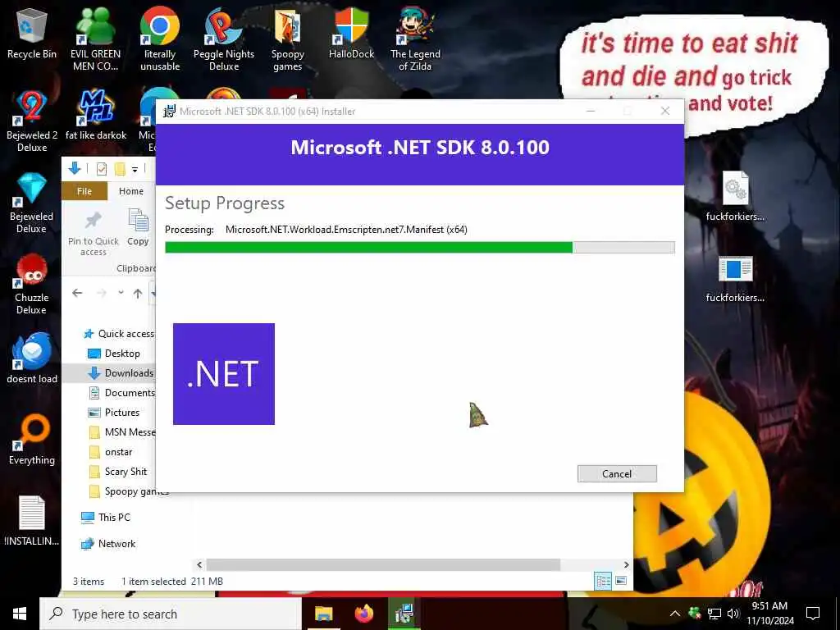840x630 pixels.
Task: Open the Peggle Nights Deluxe shortcut
Action: point(223,39)
